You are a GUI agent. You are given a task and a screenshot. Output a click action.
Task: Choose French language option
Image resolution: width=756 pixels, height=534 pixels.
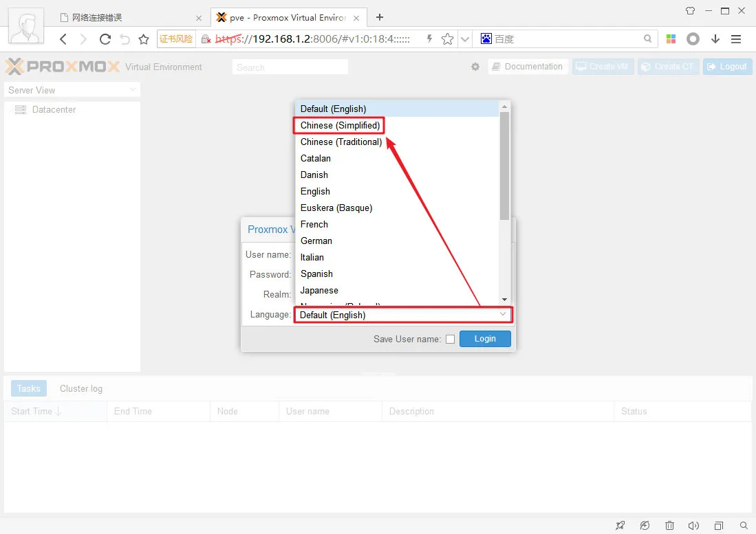point(397,224)
